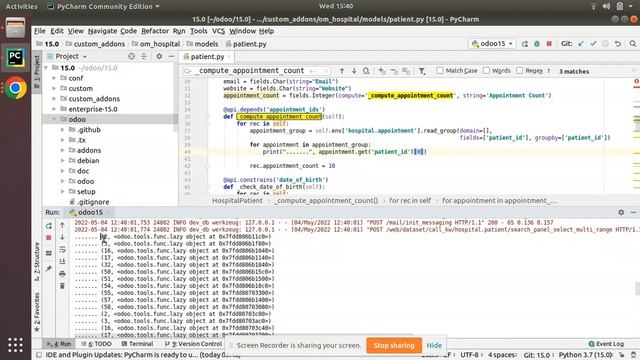
Task: Click Stop sharing button
Action: [x=394, y=345]
